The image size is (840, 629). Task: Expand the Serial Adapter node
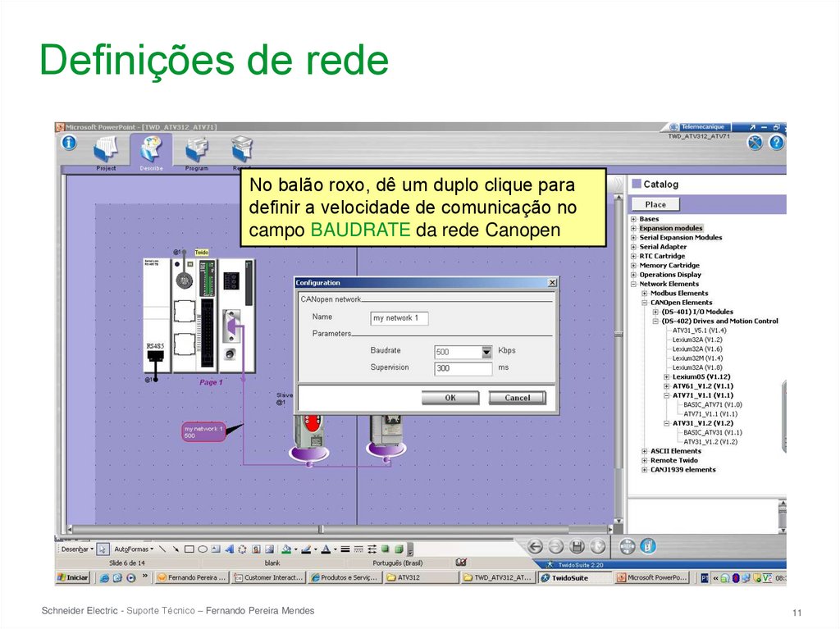pos(634,247)
